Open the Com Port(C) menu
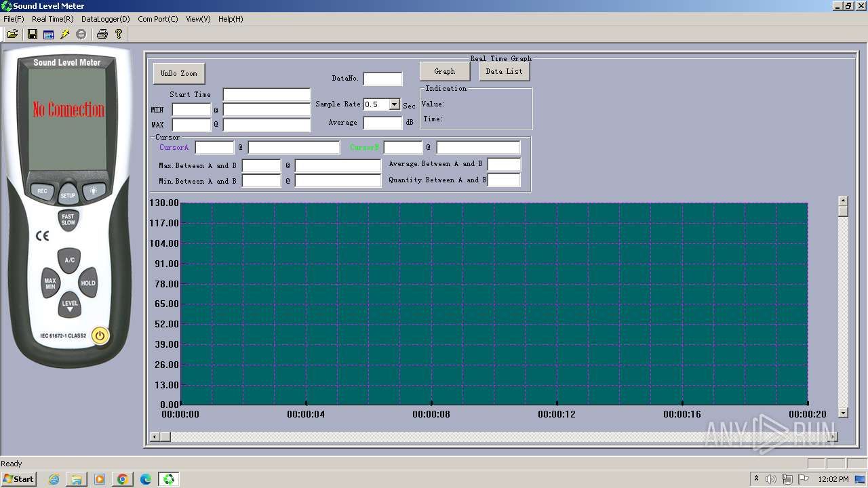Image resolution: width=868 pixels, height=488 pixels. point(157,19)
